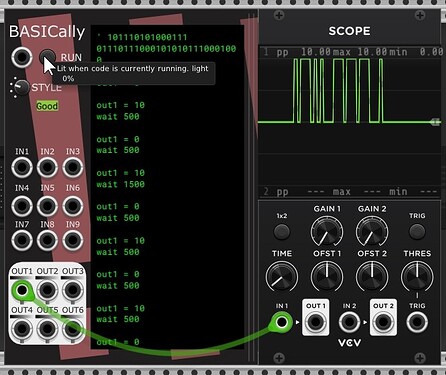Click the IN4 jack
The image size is (446, 375).
click(22, 206)
